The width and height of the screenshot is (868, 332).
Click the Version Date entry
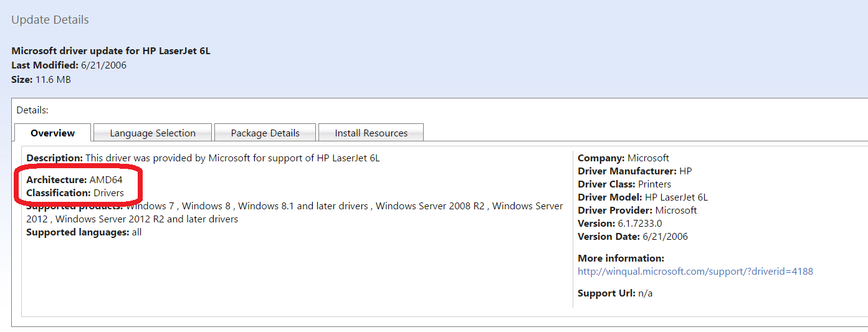tap(632, 237)
